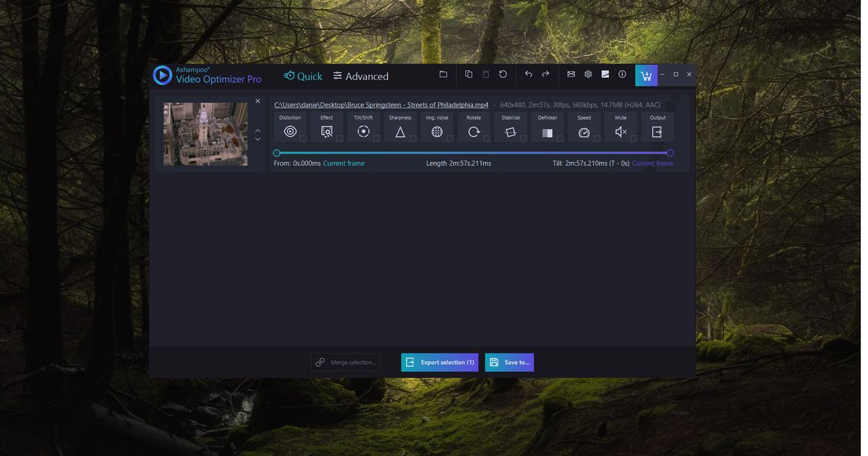
Task: Select the Sharpness adjustment tool
Action: pos(400,131)
